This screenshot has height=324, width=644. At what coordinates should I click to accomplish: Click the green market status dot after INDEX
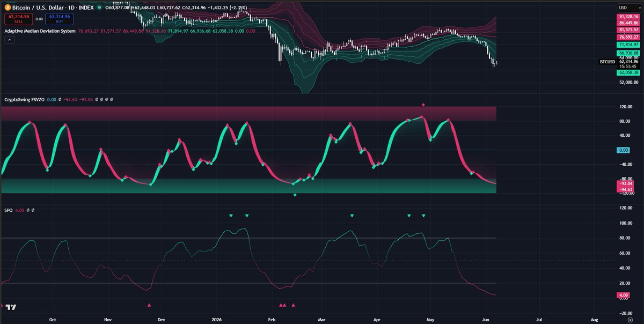click(100, 7)
